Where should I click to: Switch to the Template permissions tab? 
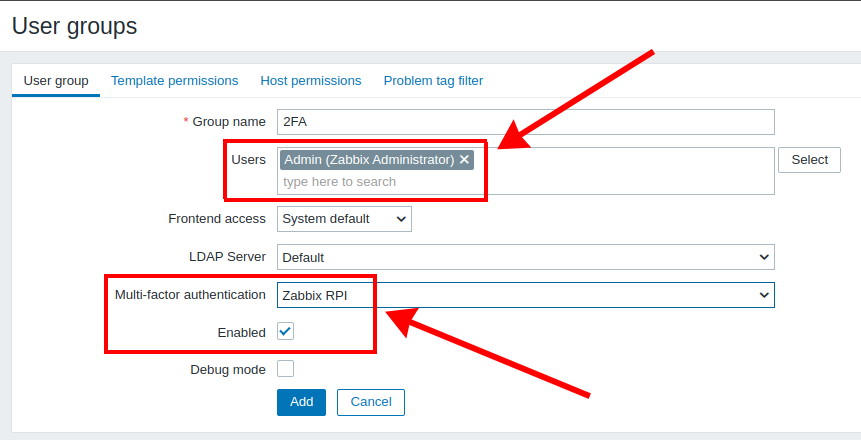tap(175, 81)
